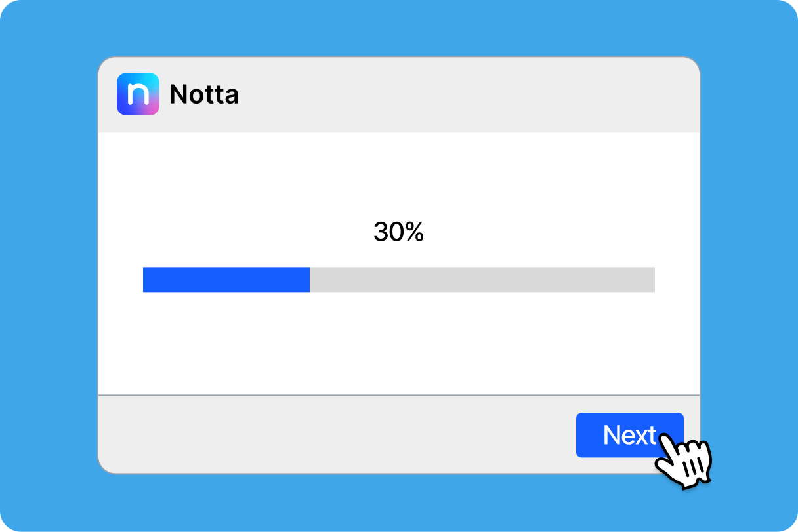Viewport: 798px width, 532px height.
Task: Click the empty header space right of Notta
Action: (x=459, y=95)
